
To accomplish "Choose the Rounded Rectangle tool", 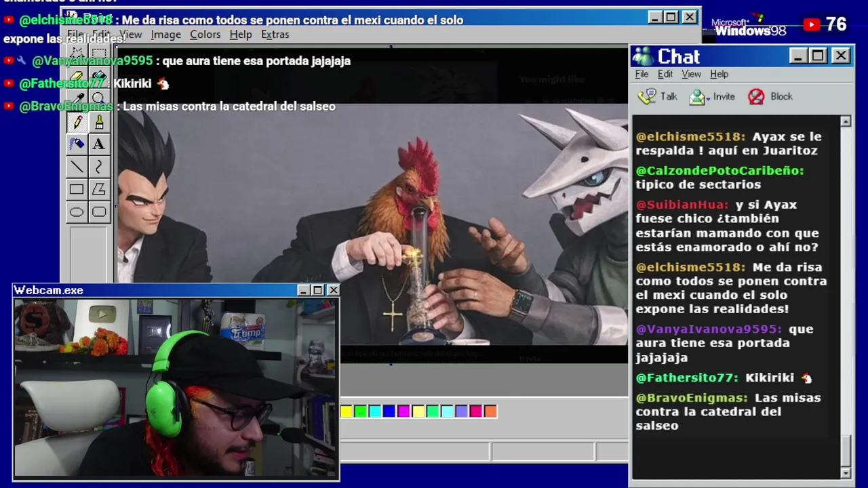I will (99, 212).
